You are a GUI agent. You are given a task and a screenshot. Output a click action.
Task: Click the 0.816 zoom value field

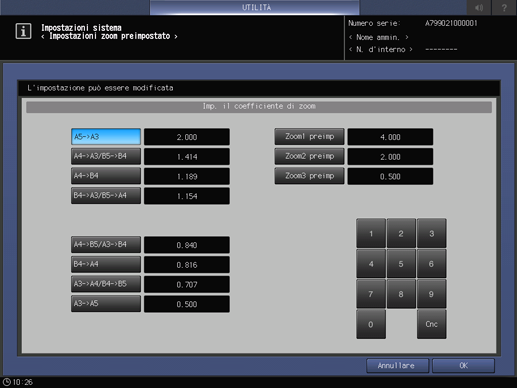(187, 265)
